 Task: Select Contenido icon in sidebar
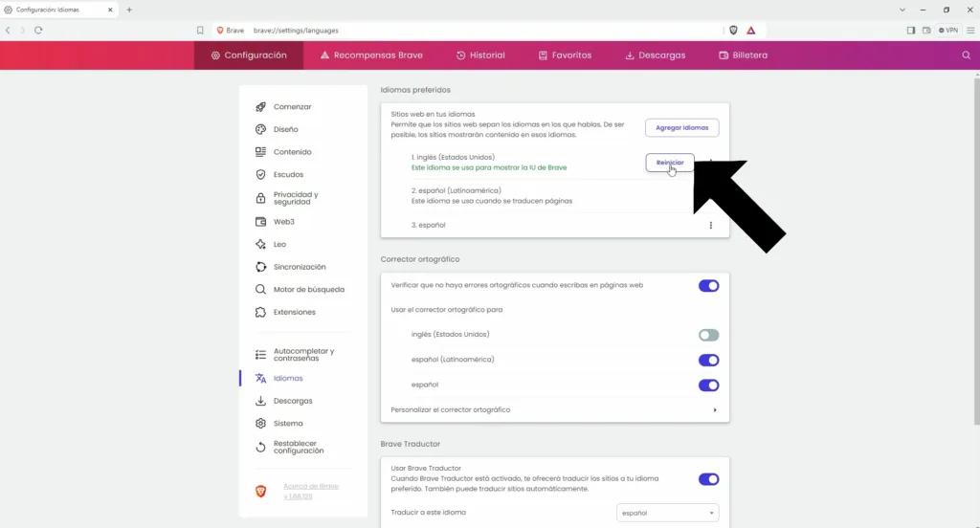click(260, 152)
